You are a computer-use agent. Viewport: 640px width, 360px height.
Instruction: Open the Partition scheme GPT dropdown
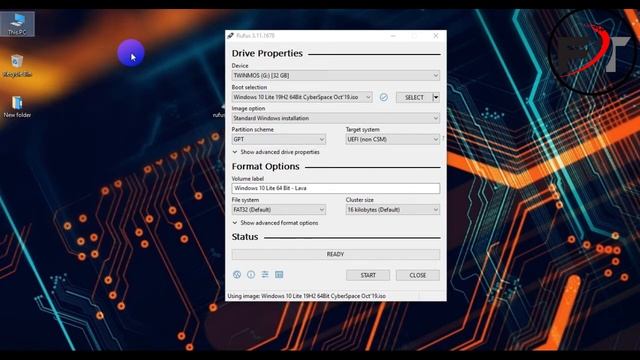click(278, 139)
